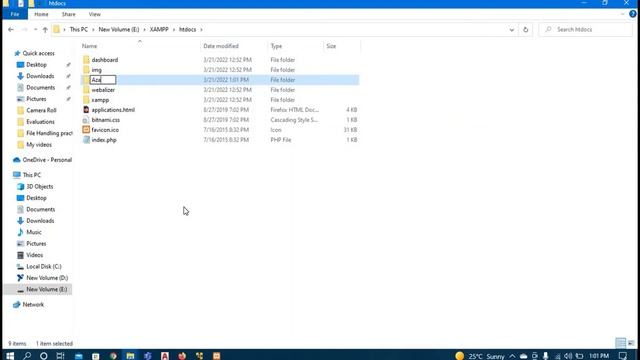Click New Volume (E:) breadcrumb in address bar
The height and width of the screenshot is (360, 640).
[119, 29]
